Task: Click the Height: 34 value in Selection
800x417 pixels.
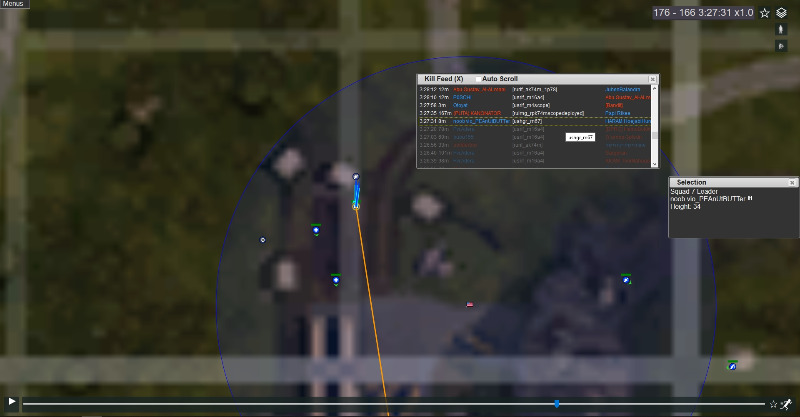Action: [685, 207]
